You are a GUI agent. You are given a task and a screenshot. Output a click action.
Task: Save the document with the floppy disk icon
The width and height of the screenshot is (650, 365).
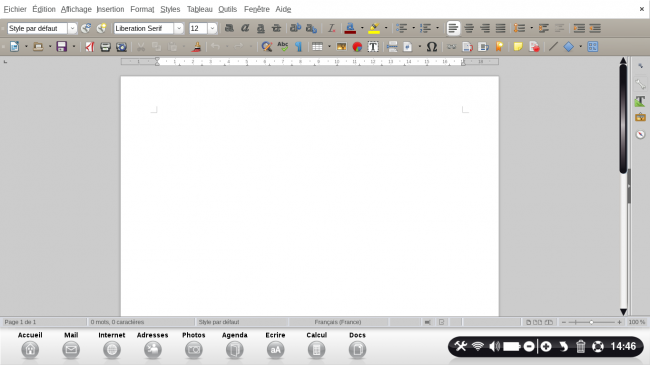click(x=62, y=46)
